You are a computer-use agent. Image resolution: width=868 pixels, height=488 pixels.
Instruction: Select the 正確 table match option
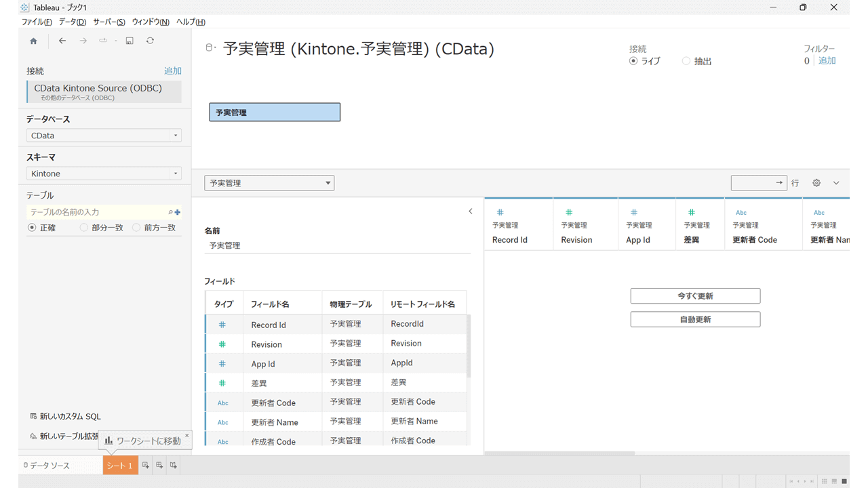32,228
